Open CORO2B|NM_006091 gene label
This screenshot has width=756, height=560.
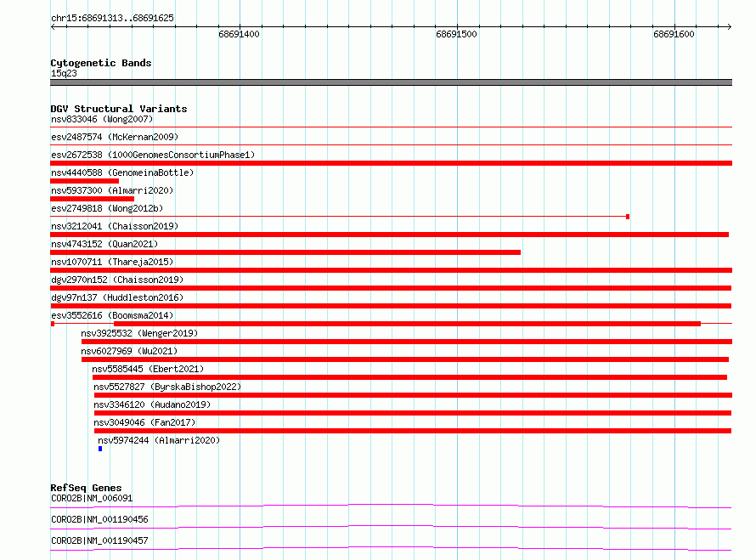click(92, 498)
